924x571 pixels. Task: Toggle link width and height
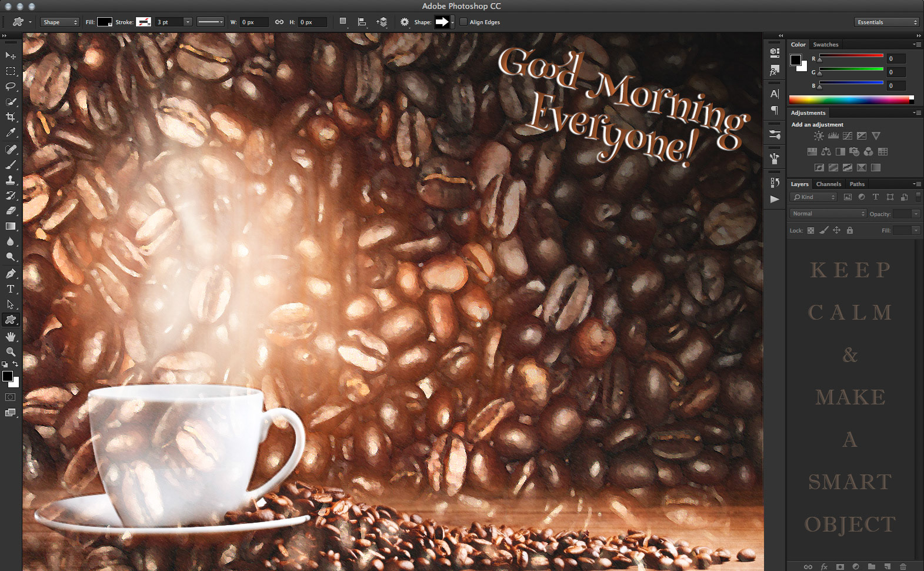pos(279,22)
